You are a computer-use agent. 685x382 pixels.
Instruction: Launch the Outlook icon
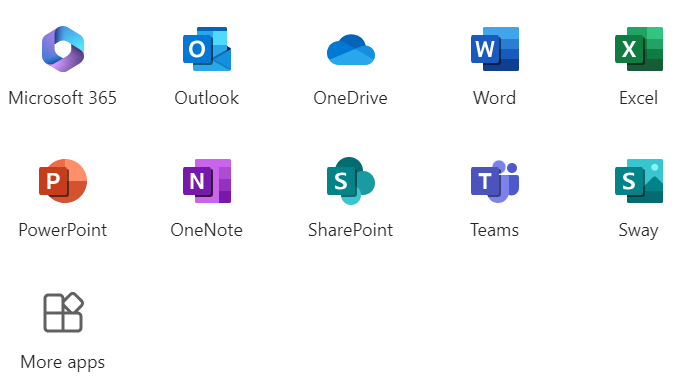207,49
